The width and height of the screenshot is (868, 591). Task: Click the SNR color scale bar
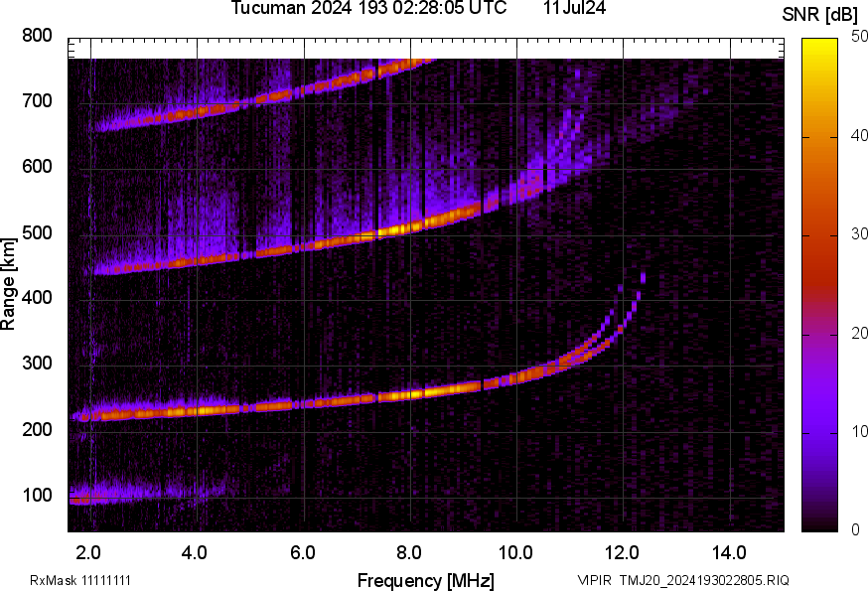tap(820, 285)
